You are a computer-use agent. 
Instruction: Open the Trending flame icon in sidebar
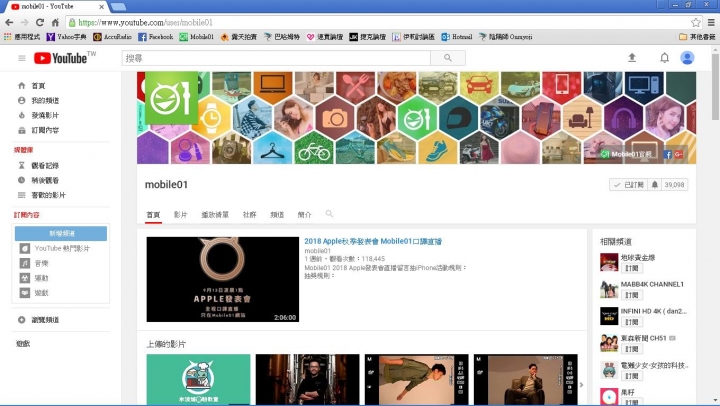[x=22, y=115]
